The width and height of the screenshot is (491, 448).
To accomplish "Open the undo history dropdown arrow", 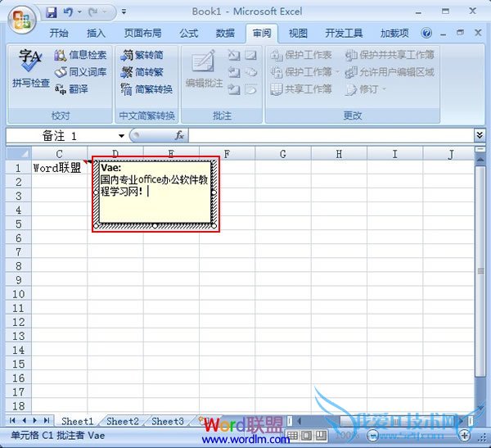I will [x=79, y=12].
